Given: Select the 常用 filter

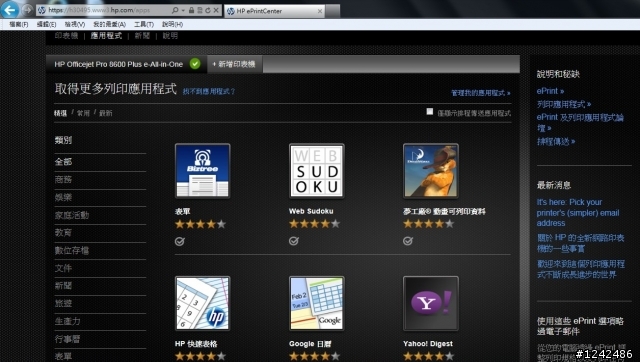Looking at the screenshot, I should click(x=83, y=113).
